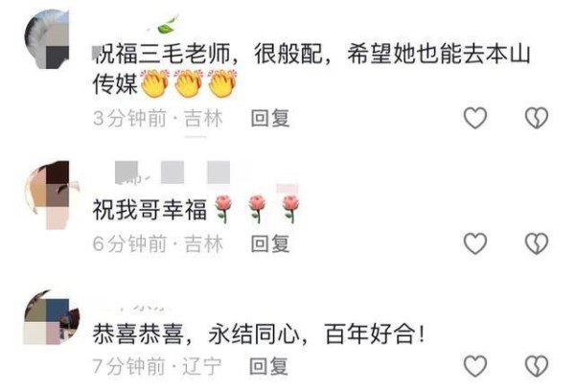Viewport: 575px width, 392px height.
Task: Select the comment 恭喜恭喜，永结同心，百年好合
Action: point(259,334)
